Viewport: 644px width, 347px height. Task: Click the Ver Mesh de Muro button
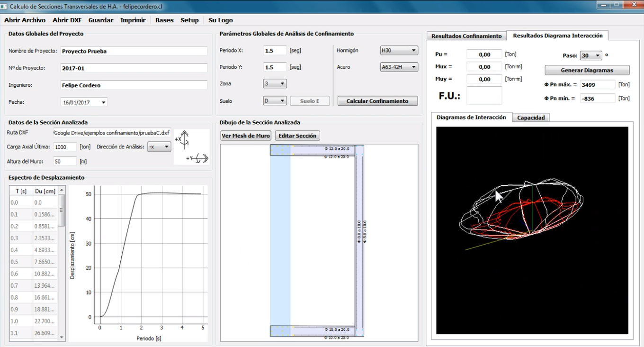click(x=246, y=136)
